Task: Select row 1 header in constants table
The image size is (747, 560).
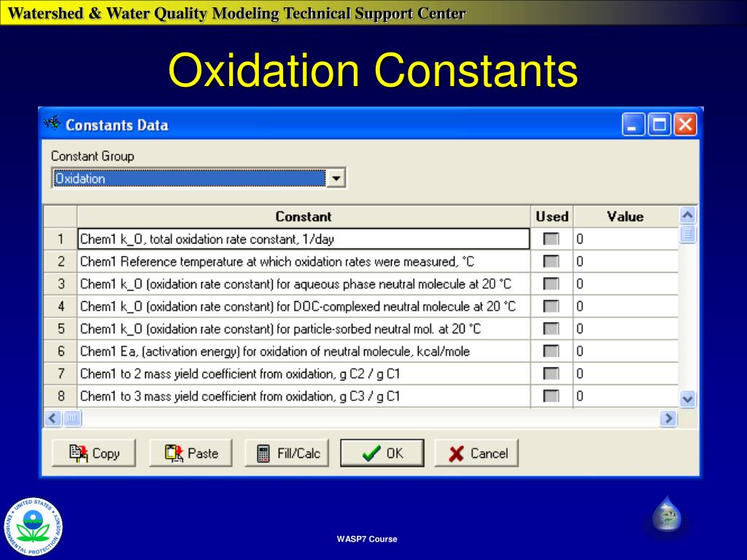Action: pyautogui.click(x=61, y=238)
